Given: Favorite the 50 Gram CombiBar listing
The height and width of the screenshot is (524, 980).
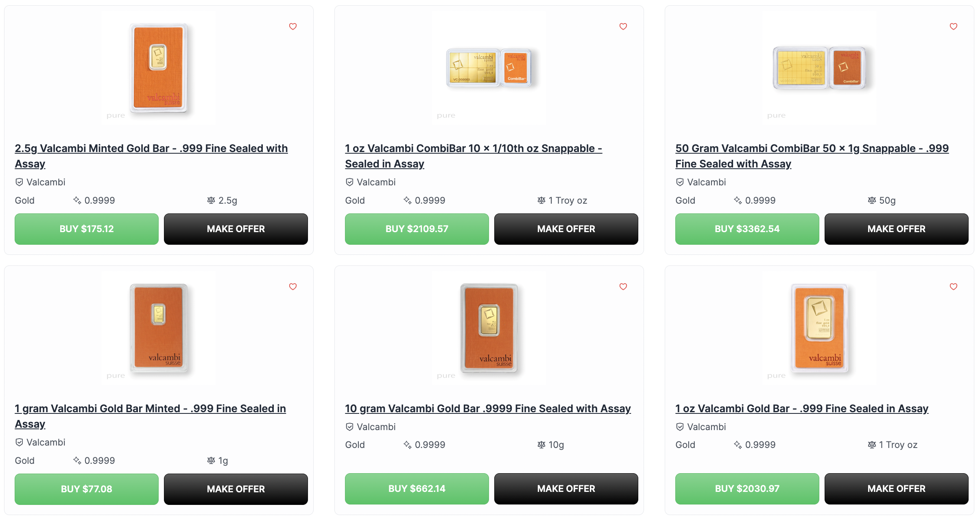Looking at the screenshot, I should (954, 26).
